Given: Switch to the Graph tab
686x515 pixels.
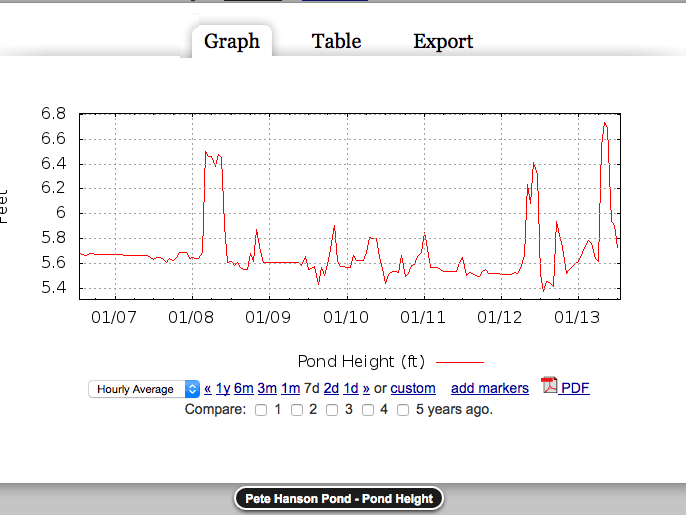Looking at the screenshot, I should tap(232, 42).
